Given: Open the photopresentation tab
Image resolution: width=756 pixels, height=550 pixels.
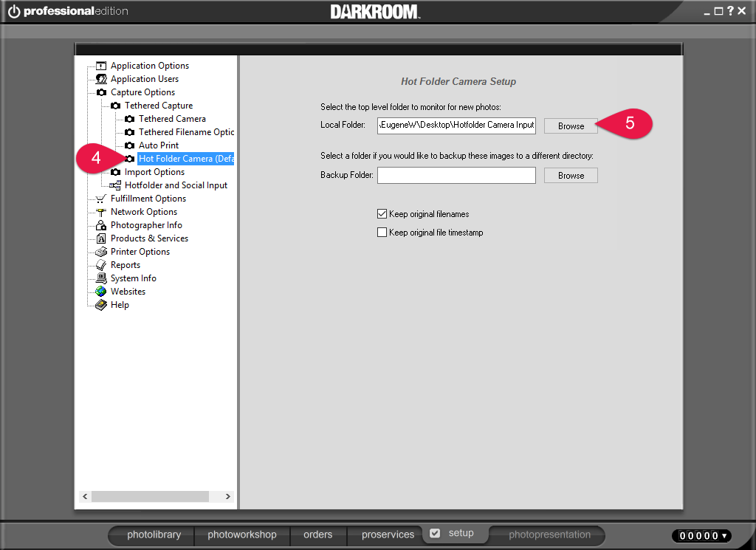Looking at the screenshot, I should click(549, 534).
